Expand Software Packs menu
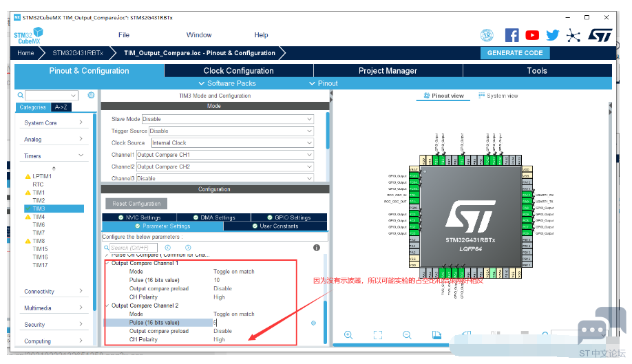The width and height of the screenshot is (632, 364). (x=227, y=83)
